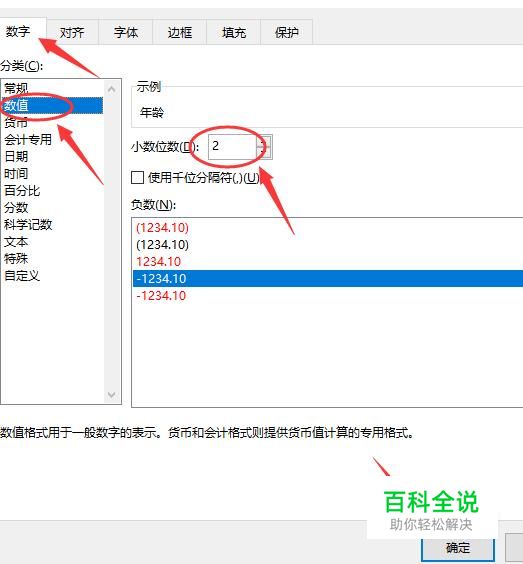Choose the 分数 category
Image resolution: width=523 pixels, height=564 pixels.
point(53,208)
